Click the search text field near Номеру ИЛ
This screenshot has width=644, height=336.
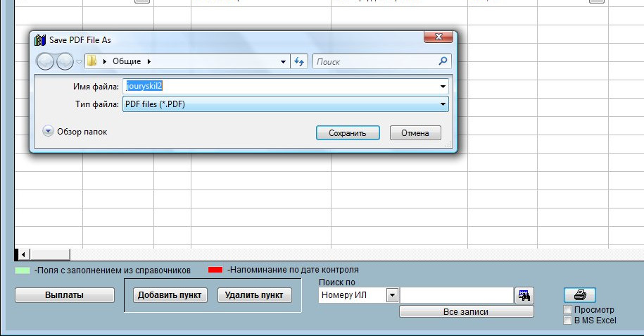click(457, 295)
